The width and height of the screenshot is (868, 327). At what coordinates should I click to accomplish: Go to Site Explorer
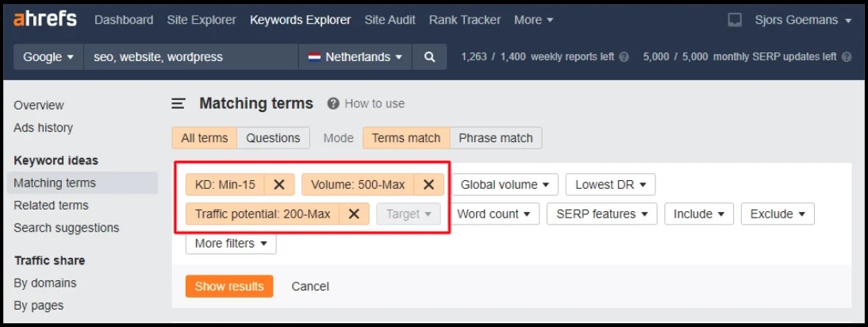[202, 20]
